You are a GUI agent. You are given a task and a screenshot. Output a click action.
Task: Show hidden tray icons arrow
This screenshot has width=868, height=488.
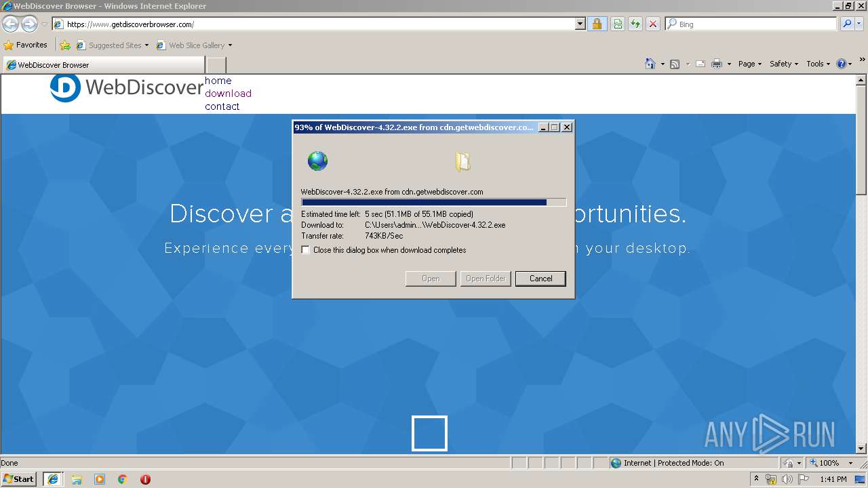coord(757,479)
